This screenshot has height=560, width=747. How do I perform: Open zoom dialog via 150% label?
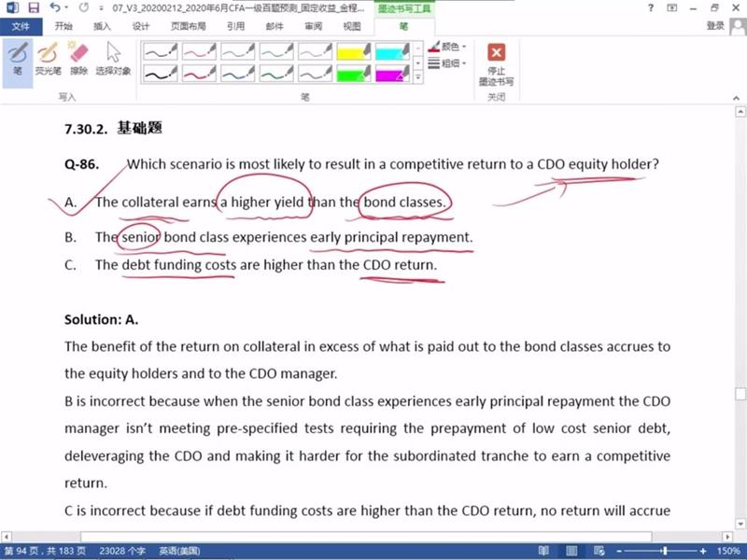pos(728,551)
